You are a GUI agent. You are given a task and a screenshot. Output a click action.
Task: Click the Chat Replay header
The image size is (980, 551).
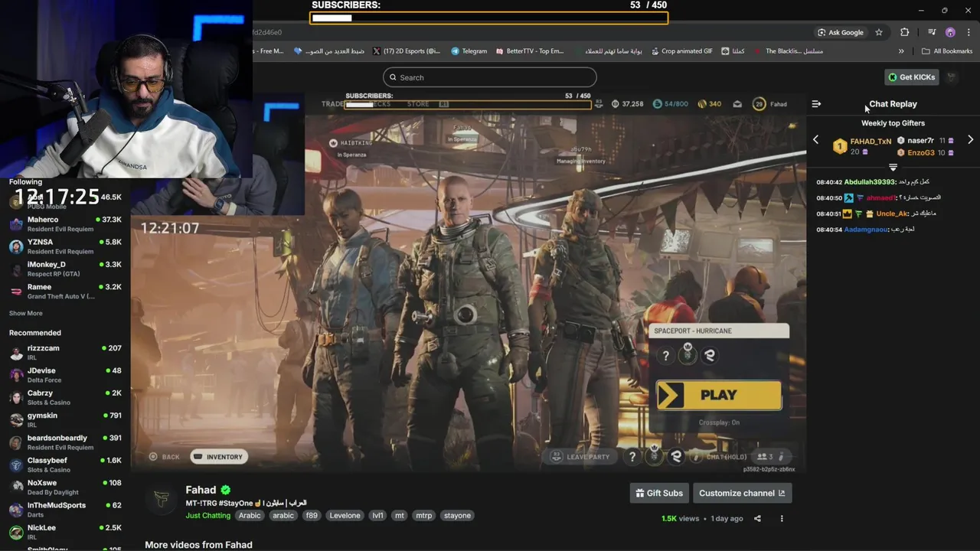893,104
